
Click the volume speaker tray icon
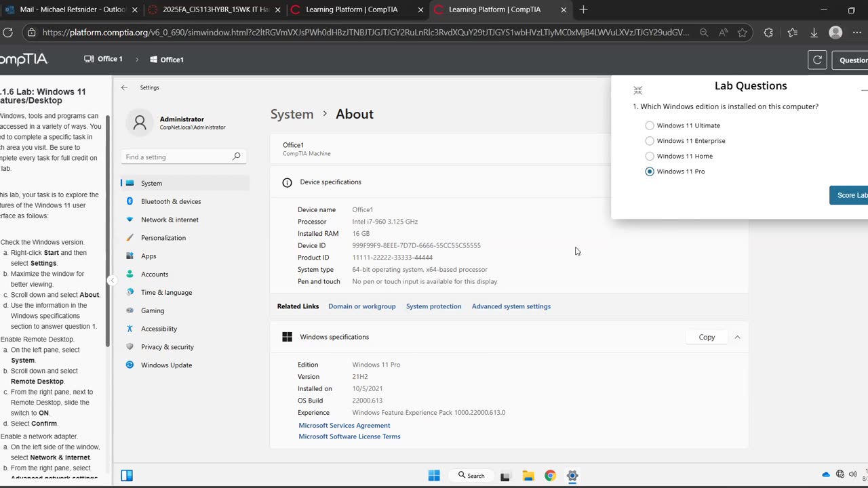854,474
